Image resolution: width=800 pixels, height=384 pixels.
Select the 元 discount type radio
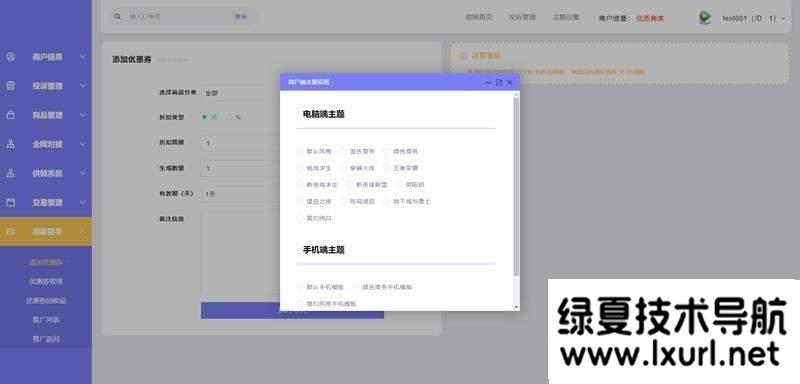[205, 117]
